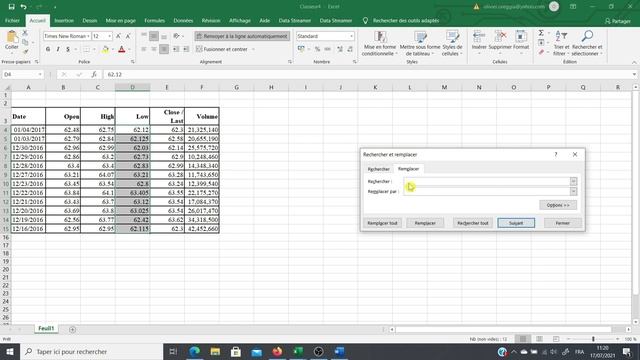Switch to the Mise en page tab
The image size is (640, 360).
pyautogui.click(x=120, y=20)
